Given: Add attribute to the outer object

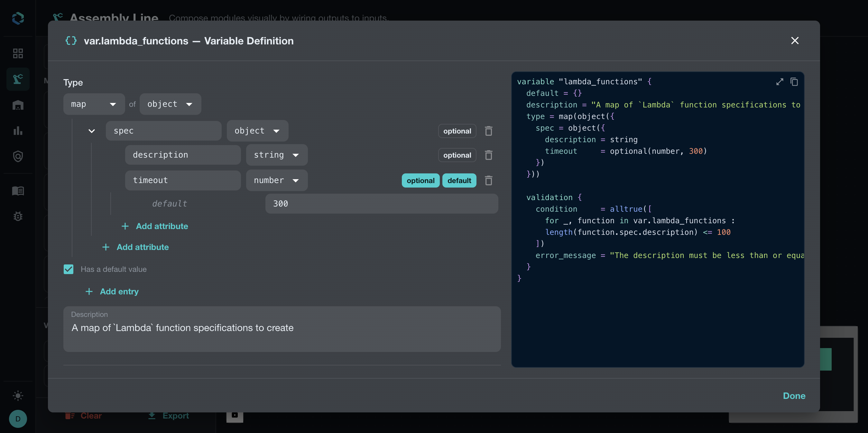Looking at the screenshot, I should [x=135, y=247].
